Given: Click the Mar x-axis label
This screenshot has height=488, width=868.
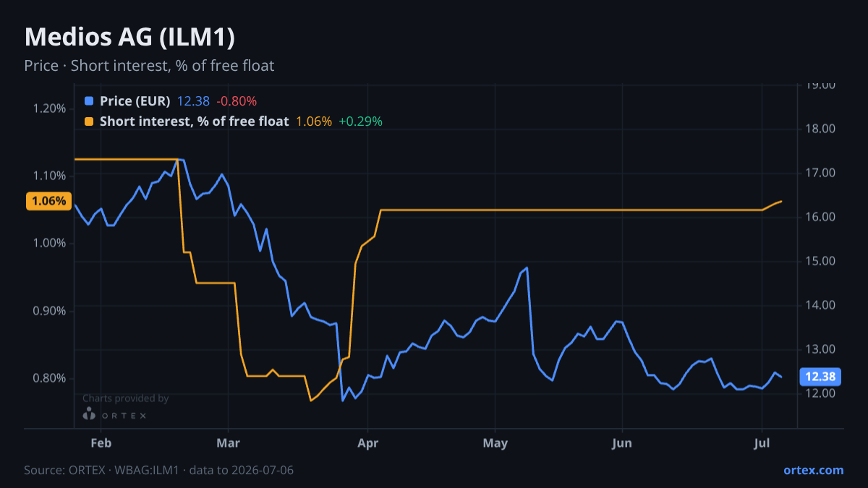Looking at the screenshot, I should coord(228,442).
